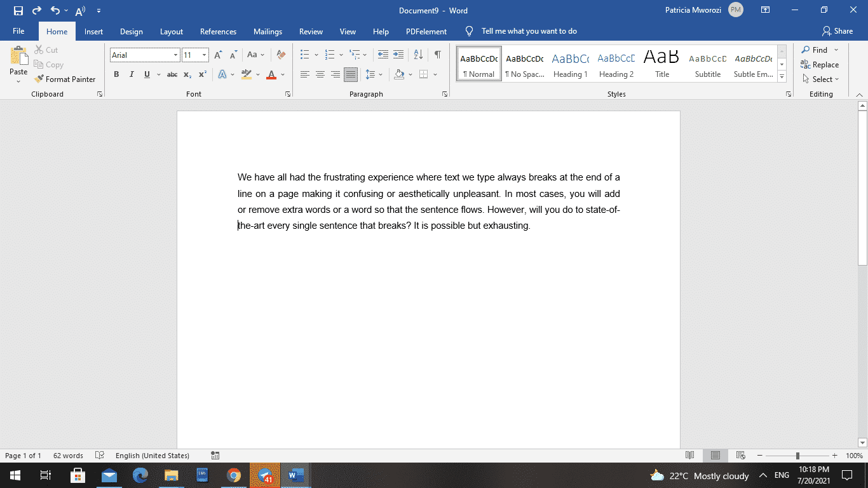Open the Line Spacing options dropdown
Image resolution: width=868 pixels, height=488 pixels.
[379, 74]
